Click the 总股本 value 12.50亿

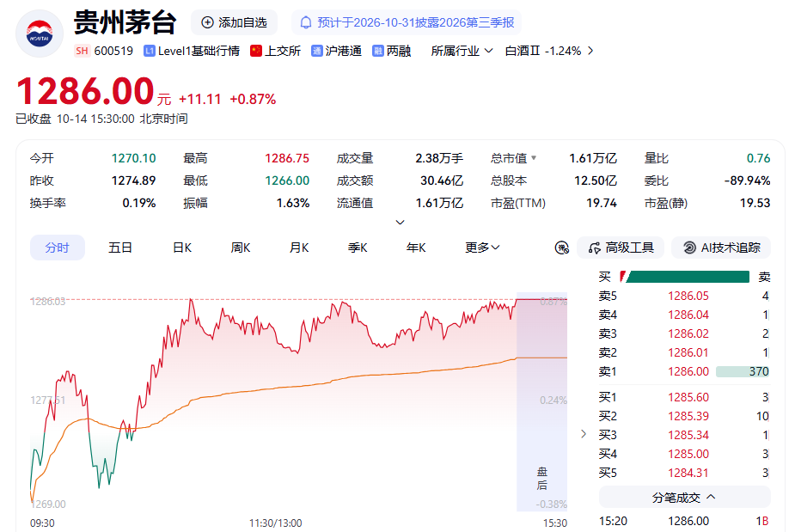596,180
